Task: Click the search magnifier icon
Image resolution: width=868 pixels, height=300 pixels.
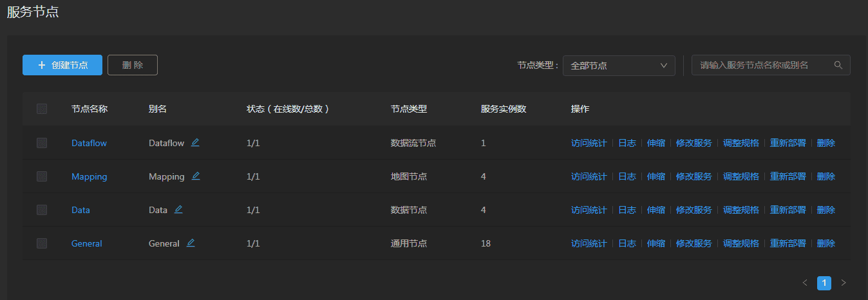Action: [838, 65]
